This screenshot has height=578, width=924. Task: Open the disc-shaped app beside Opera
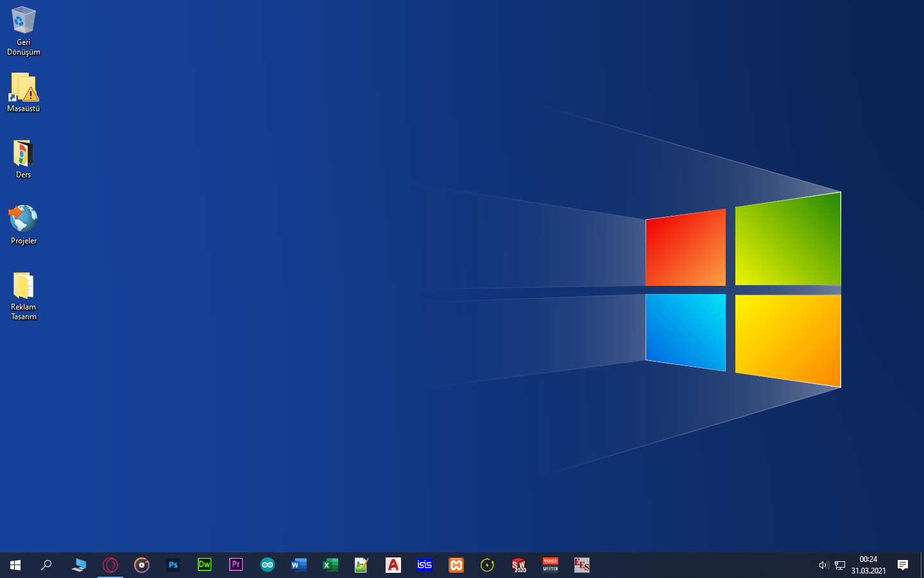click(x=142, y=565)
